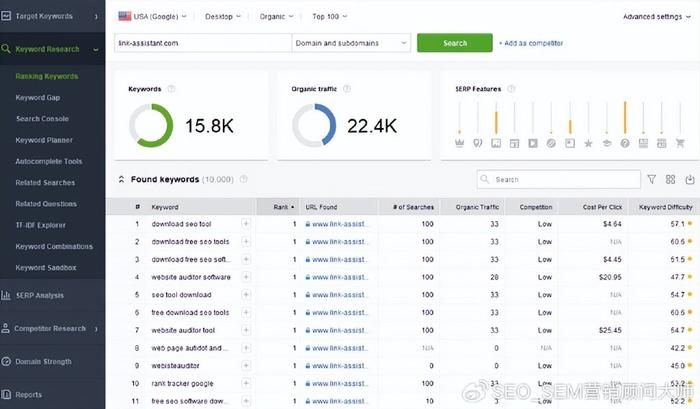This screenshot has width=700, height=409.
Task: Toggle the plus box next to 'seo tool download'
Action: [x=246, y=295]
